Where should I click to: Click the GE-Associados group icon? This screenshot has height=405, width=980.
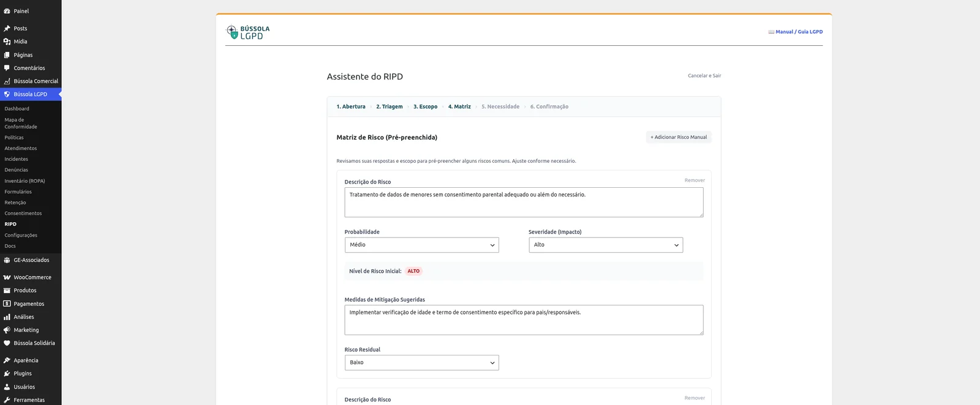click(x=7, y=260)
